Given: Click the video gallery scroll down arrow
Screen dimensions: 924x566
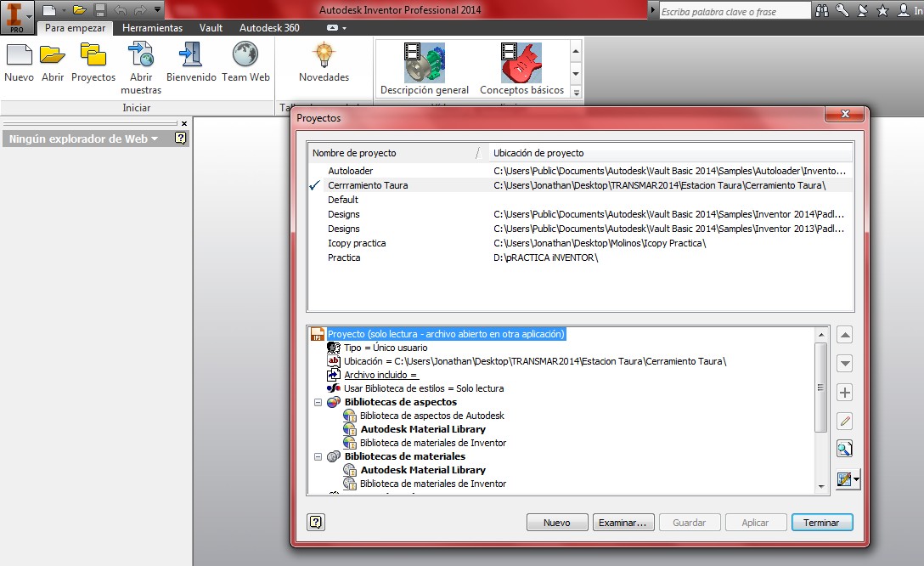Looking at the screenshot, I should [x=576, y=74].
